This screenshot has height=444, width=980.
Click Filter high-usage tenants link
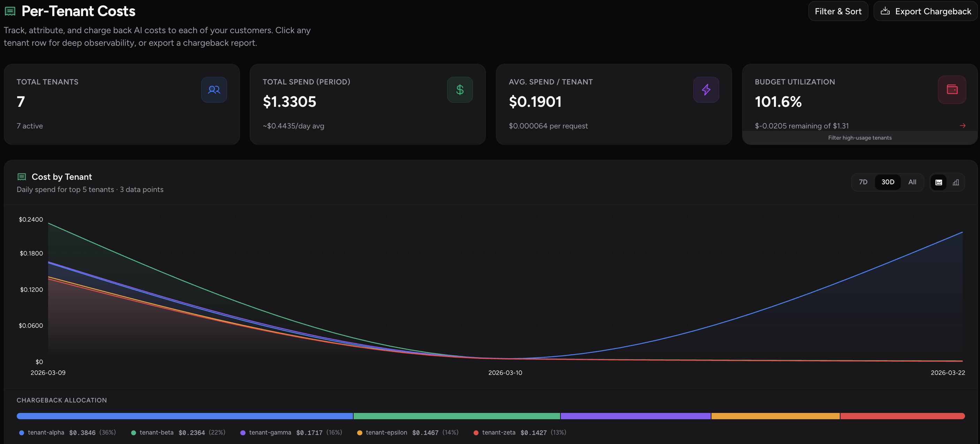(859, 138)
